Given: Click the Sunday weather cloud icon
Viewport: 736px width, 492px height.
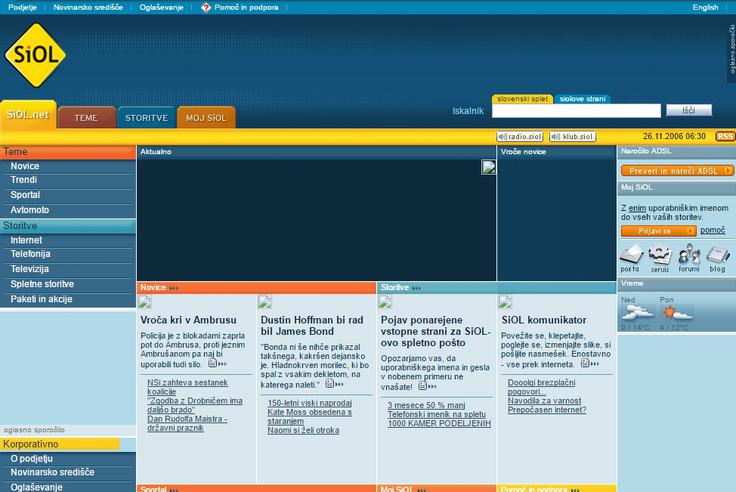Looking at the screenshot, I should click(636, 312).
